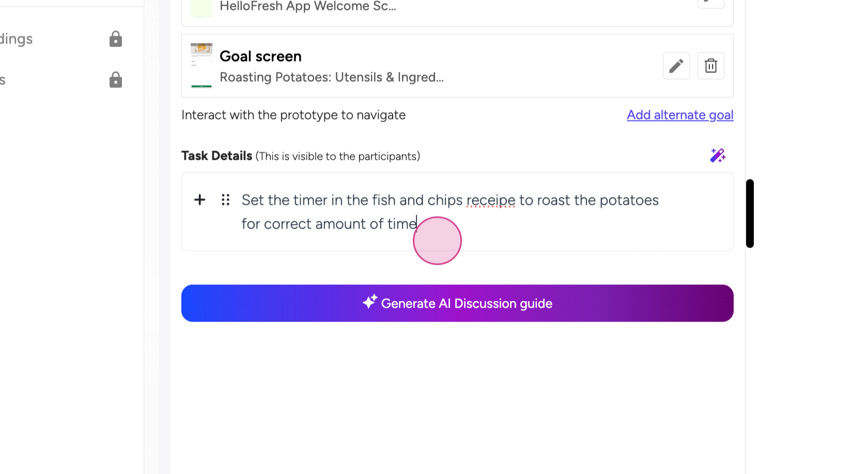Focus the task details text field
The width and height of the screenshot is (868, 474).
click(450, 212)
